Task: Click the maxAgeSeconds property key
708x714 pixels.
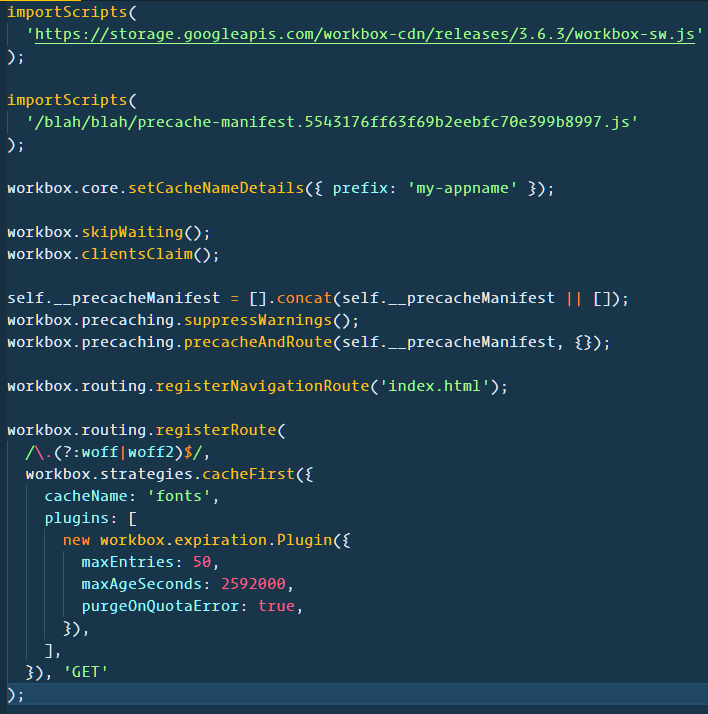Action: click(142, 584)
